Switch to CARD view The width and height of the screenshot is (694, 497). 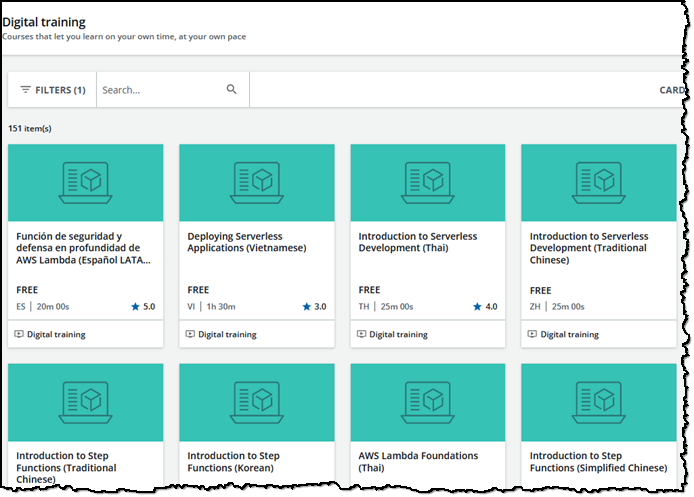point(672,90)
